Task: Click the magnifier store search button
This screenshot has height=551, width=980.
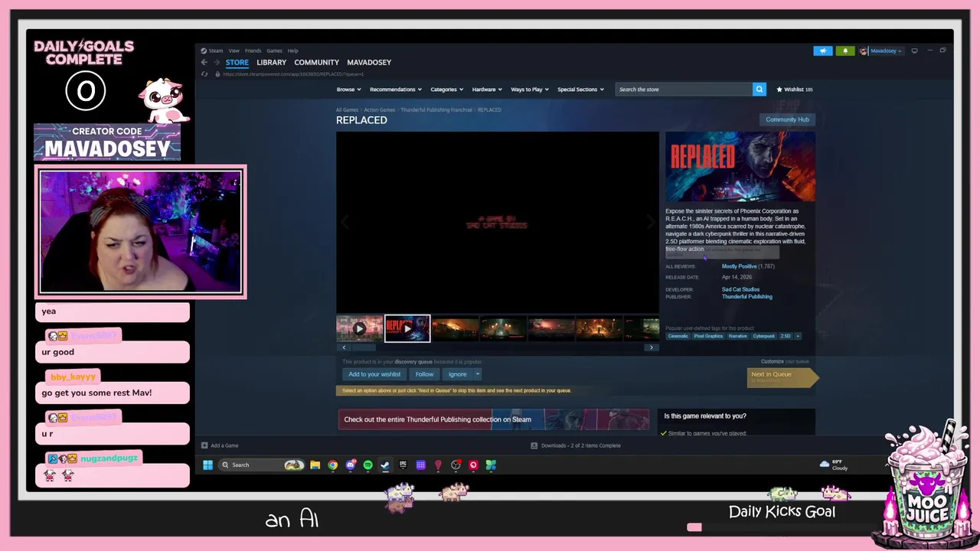Action: pos(759,90)
